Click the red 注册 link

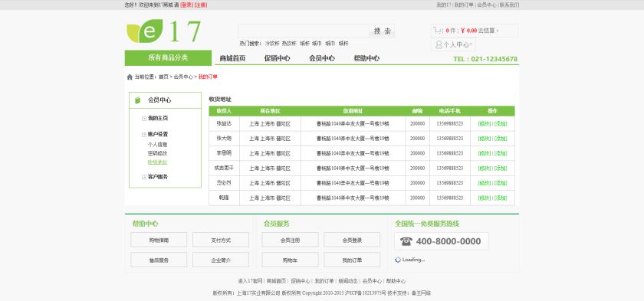pos(200,5)
